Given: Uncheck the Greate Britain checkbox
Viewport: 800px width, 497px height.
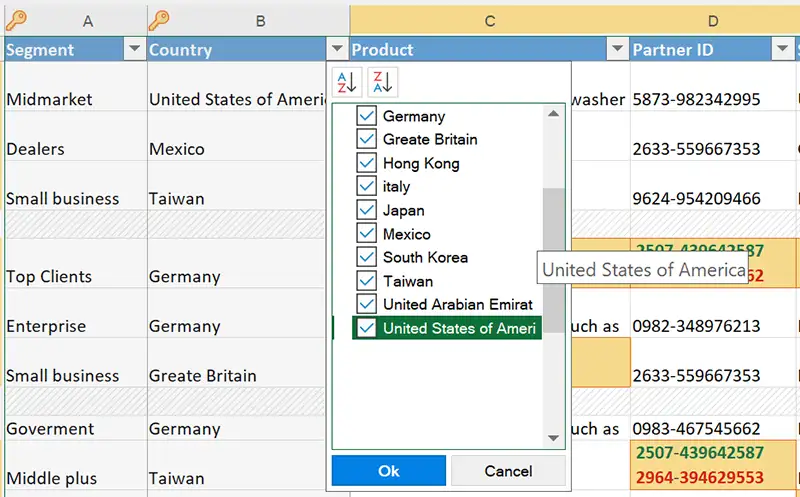Looking at the screenshot, I should coord(366,139).
